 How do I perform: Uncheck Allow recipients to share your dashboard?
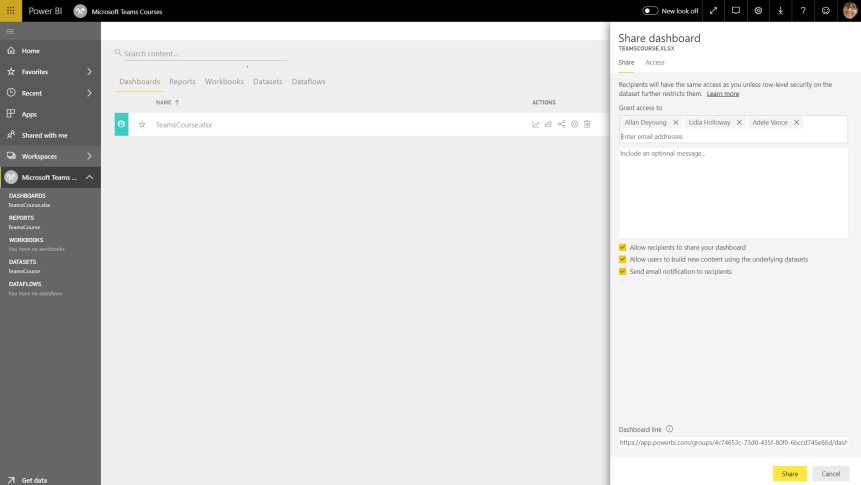pyautogui.click(x=623, y=247)
